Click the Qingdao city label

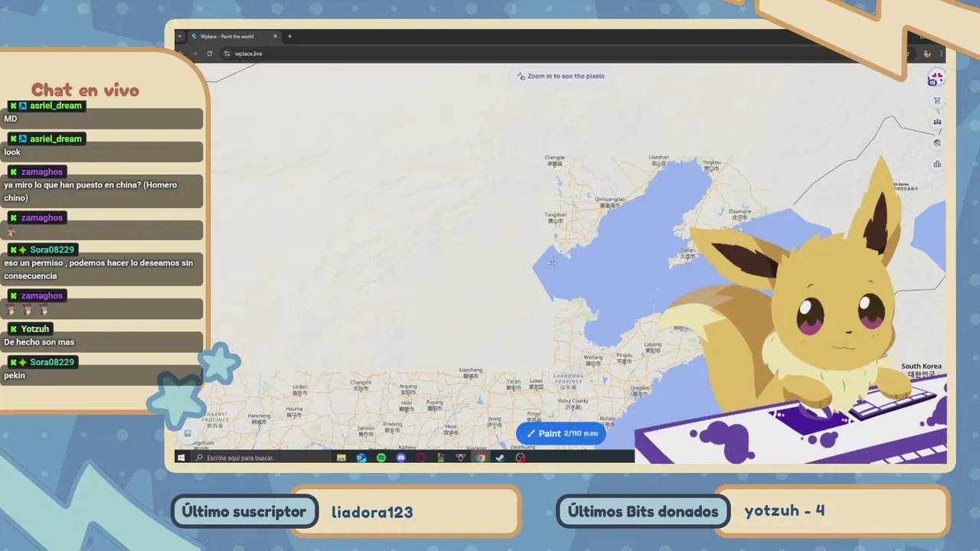tap(639, 390)
